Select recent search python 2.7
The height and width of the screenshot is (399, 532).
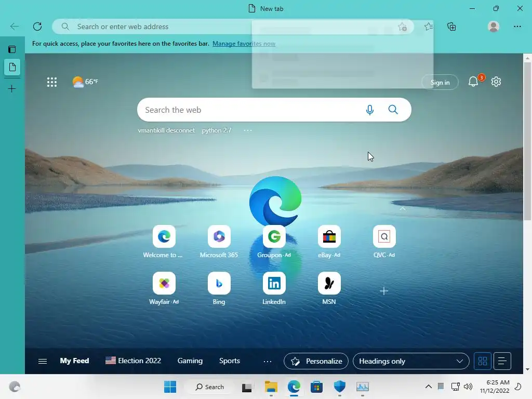[217, 130]
